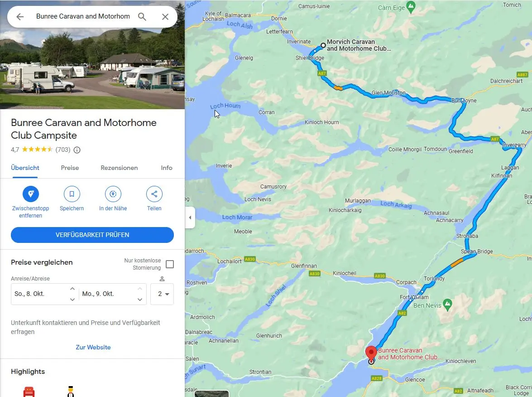
Task: Click the magnifier search icon
Action: 142,17
